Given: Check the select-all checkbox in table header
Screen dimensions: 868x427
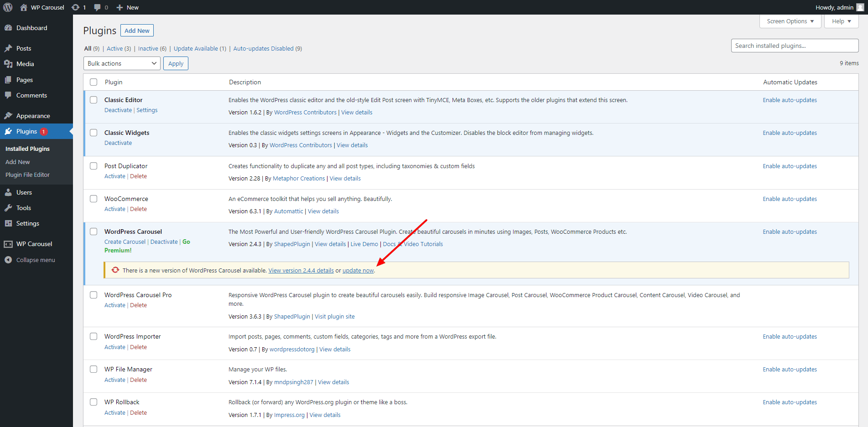Looking at the screenshot, I should click(94, 82).
